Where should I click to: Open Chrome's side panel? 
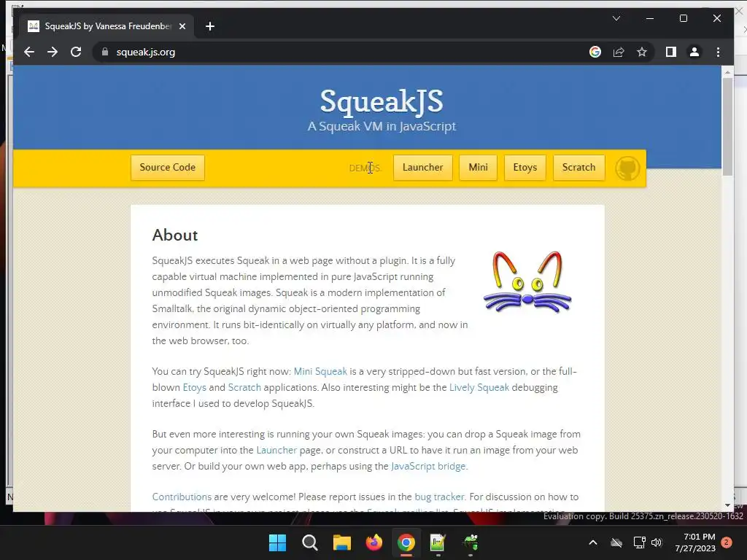click(671, 52)
